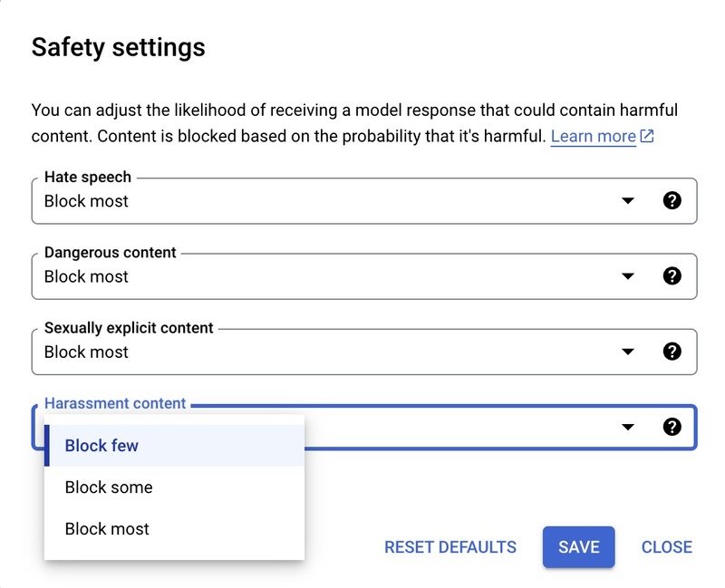
Task: Click the Safety settings dialog title
Action: tap(118, 46)
